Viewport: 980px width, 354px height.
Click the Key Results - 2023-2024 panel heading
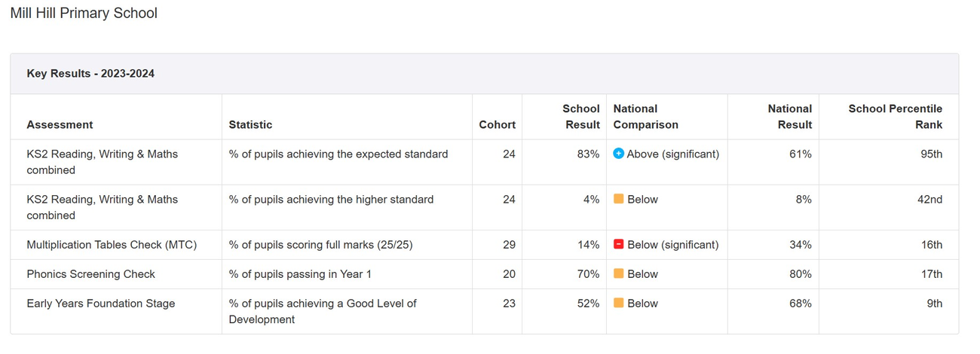point(90,74)
